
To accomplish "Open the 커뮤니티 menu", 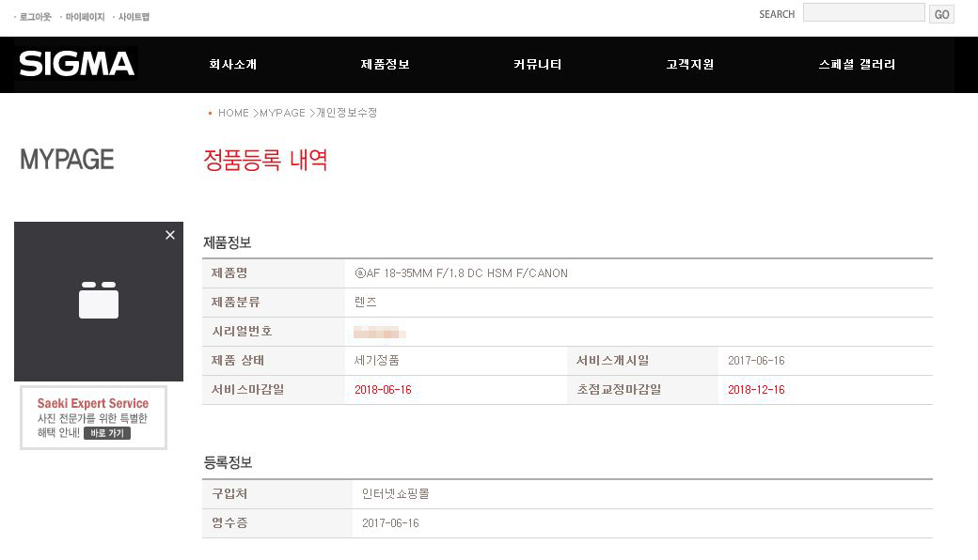I will [x=537, y=64].
